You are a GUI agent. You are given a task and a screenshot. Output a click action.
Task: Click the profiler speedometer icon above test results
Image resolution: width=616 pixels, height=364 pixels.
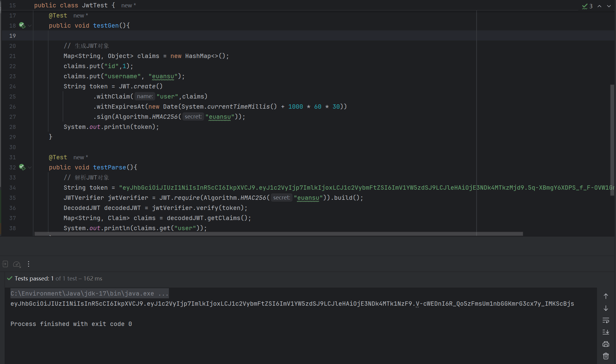pos(17,264)
